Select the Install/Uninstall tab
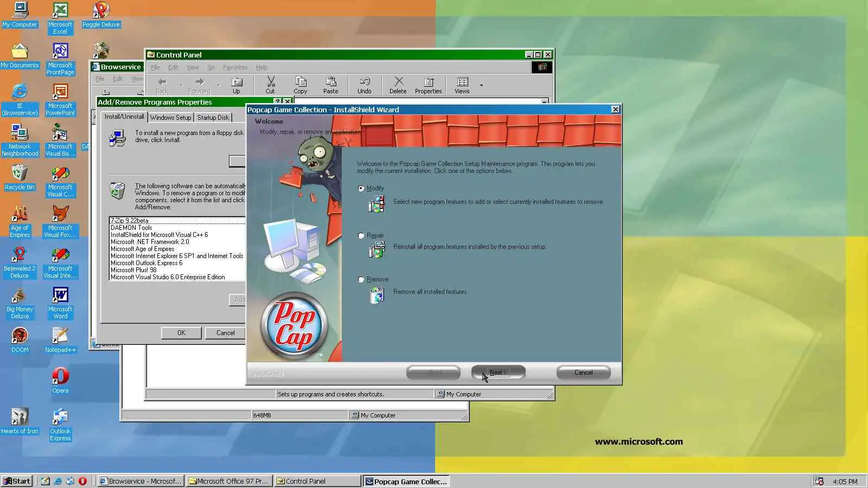This screenshot has height=488, width=868. tap(124, 117)
